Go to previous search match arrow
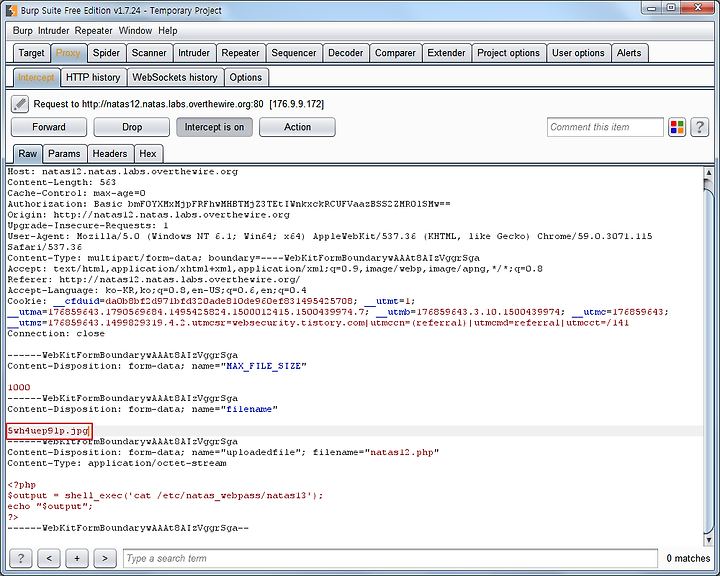Viewport: 720px width, 576px height. point(49,558)
